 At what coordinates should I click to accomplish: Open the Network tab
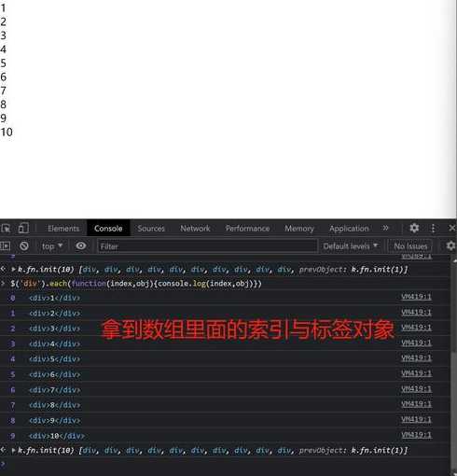(x=195, y=229)
